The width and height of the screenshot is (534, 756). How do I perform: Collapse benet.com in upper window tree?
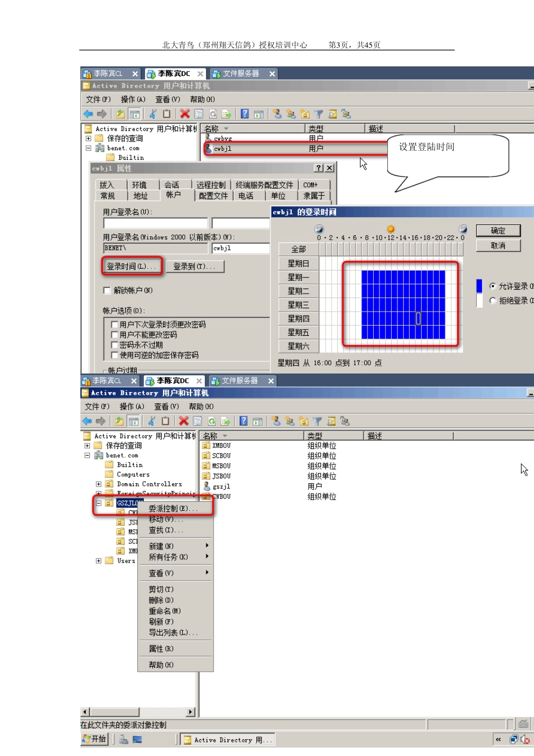pos(88,148)
